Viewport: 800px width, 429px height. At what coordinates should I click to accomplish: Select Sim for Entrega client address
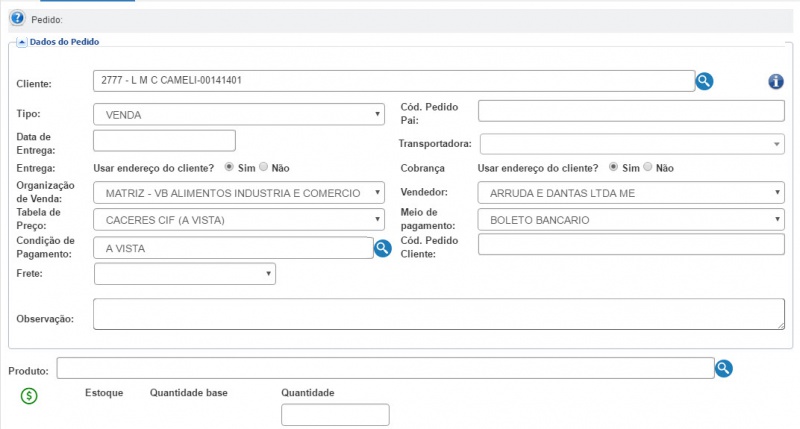[x=229, y=167]
